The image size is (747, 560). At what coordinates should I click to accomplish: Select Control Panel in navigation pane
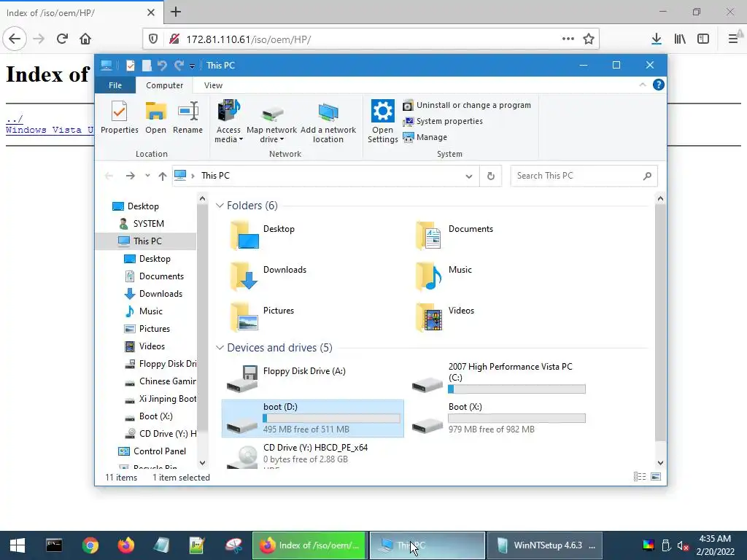160,451
